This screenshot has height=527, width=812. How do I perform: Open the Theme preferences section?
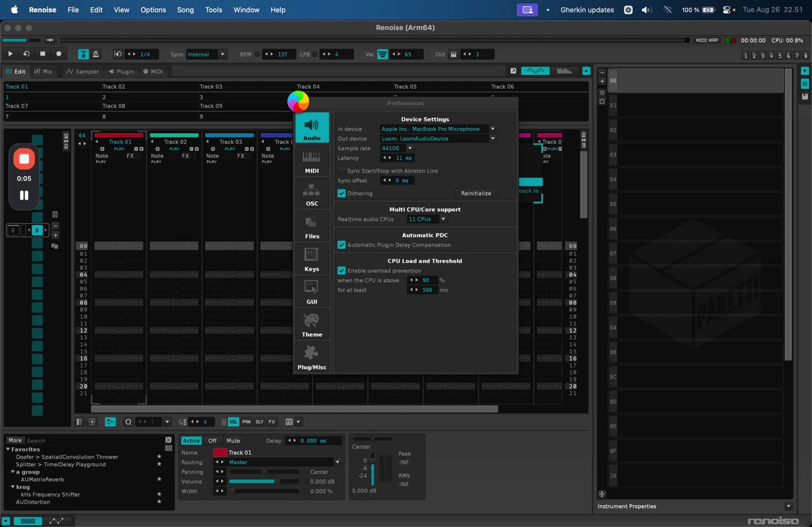click(312, 325)
